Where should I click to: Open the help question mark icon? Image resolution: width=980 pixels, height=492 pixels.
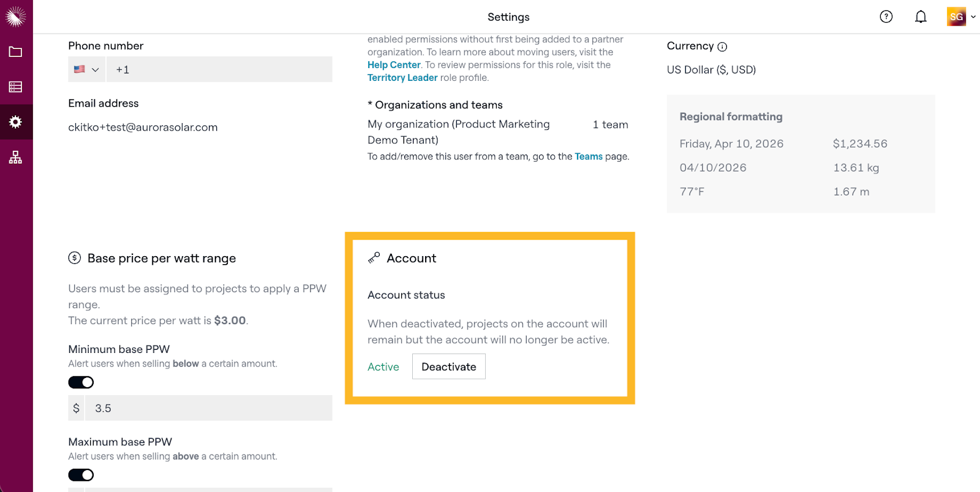coord(886,17)
